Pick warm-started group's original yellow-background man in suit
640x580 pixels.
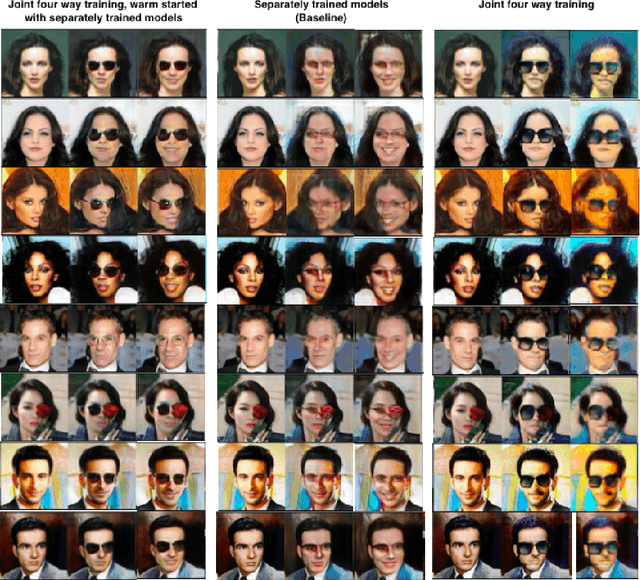coord(34,476)
